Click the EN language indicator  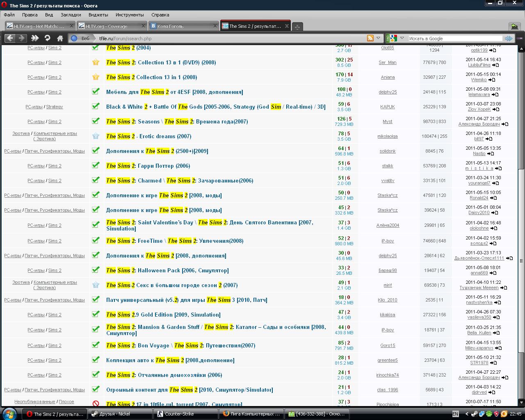click(455, 414)
